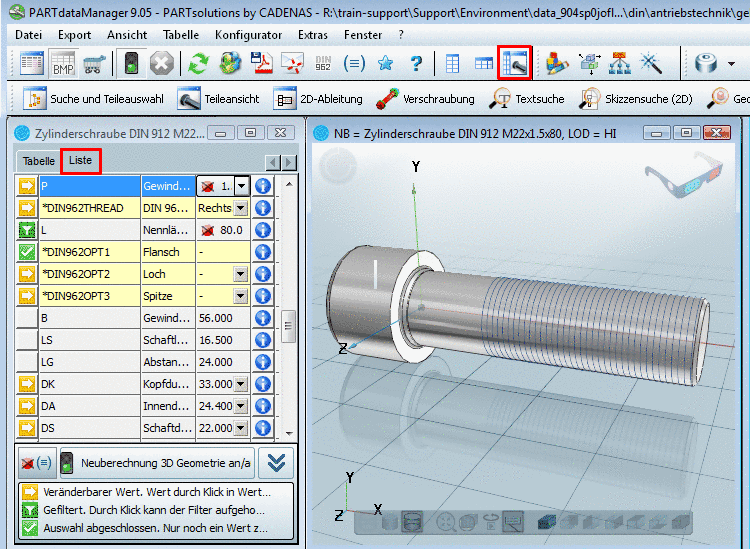Click the green checkmark on *DIN962OPT1 row
Viewport: 750px width, 549px height.
pyautogui.click(x=27, y=252)
